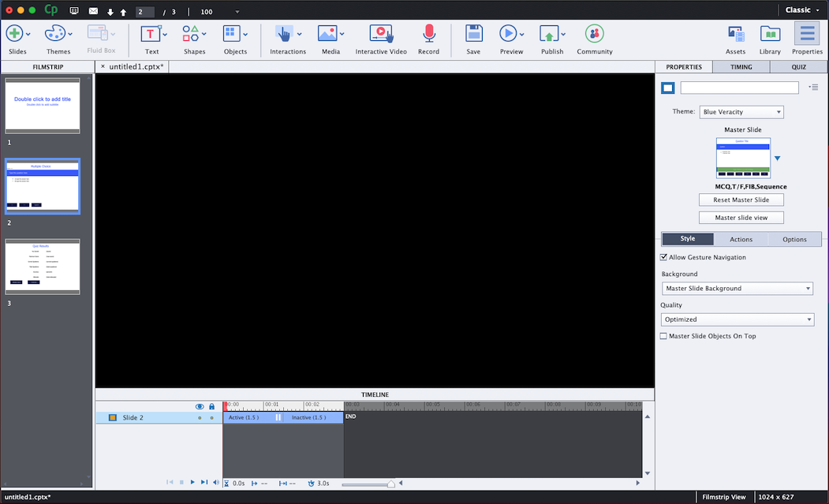Disable Allow Gesture Navigation checkbox
The width and height of the screenshot is (829, 504).
(x=664, y=257)
